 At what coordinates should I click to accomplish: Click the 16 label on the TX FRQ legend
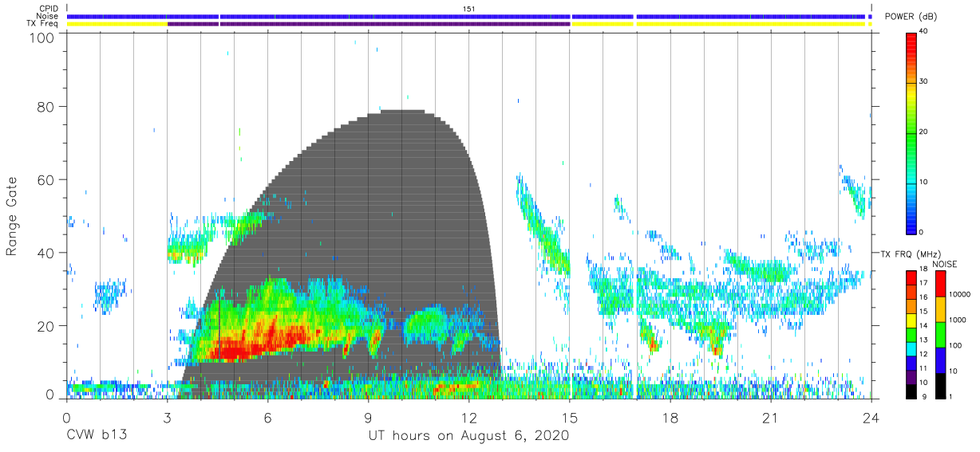924,297
